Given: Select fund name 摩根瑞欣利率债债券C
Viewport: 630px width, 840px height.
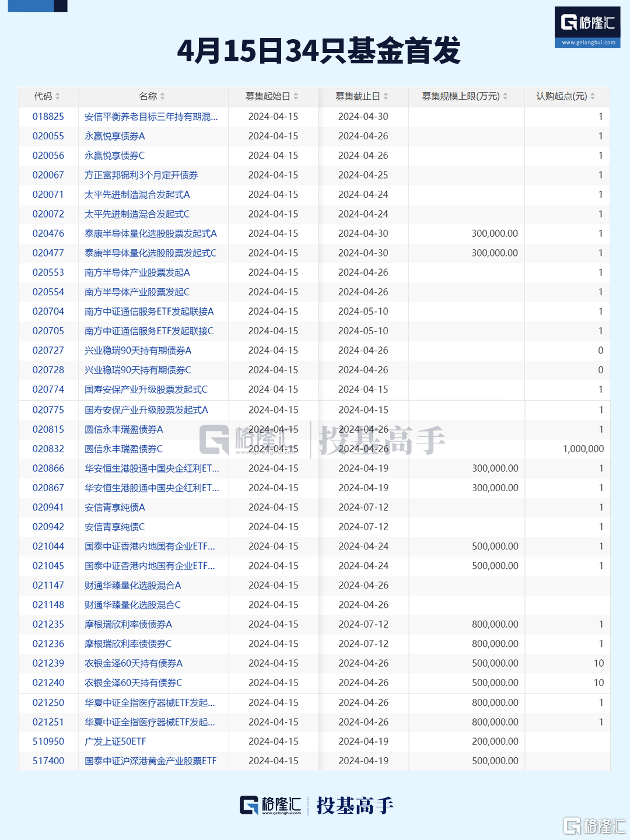Looking at the screenshot, I should tap(128, 644).
